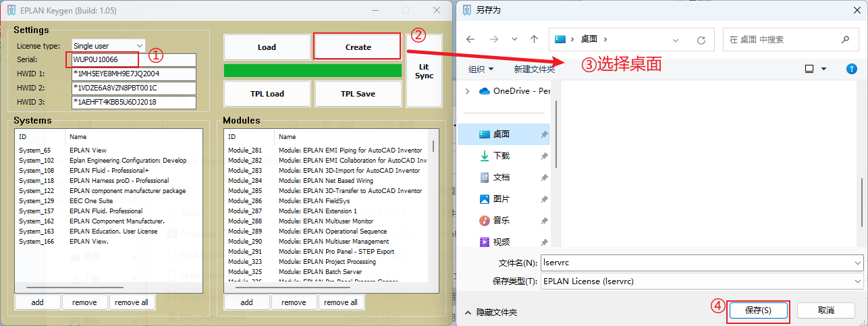Select System_166 EPLAN View row
Screen dimensions: 868x326
click(108, 241)
